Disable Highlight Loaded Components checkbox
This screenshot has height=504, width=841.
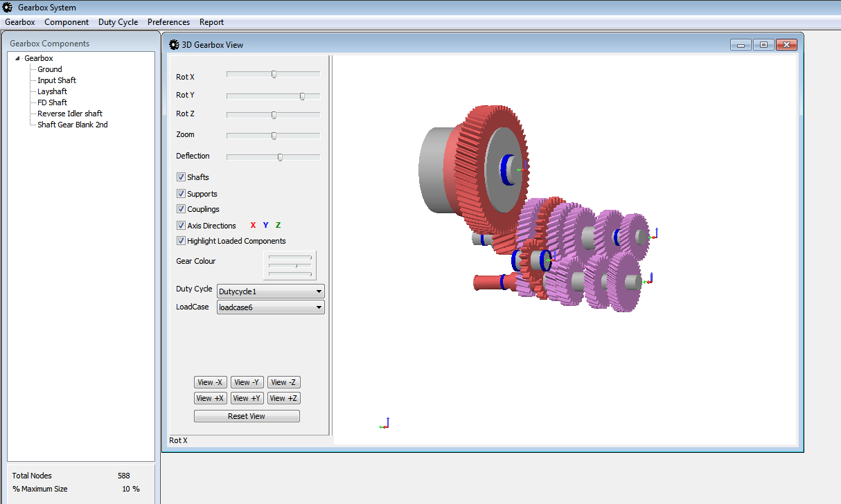pos(181,241)
